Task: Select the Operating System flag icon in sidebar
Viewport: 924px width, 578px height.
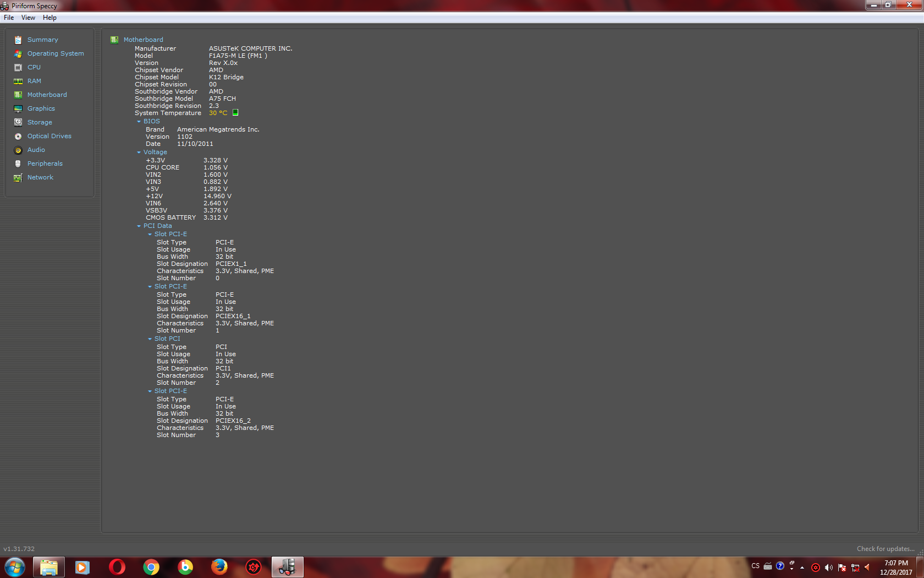Action: (x=18, y=53)
